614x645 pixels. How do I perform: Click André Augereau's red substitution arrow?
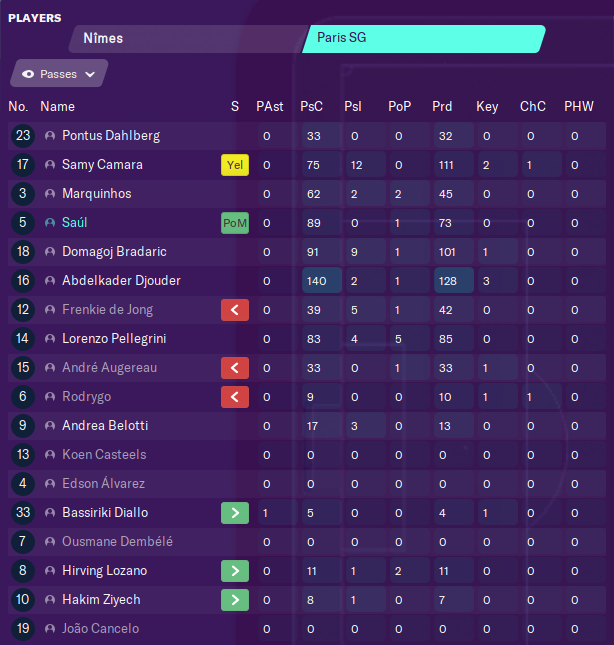pos(235,368)
